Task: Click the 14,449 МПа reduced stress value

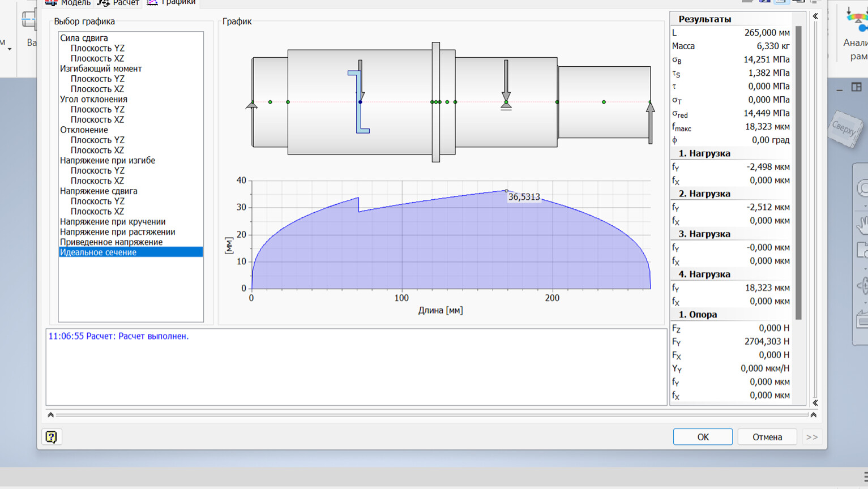Action: pyautogui.click(x=767, y=113)
